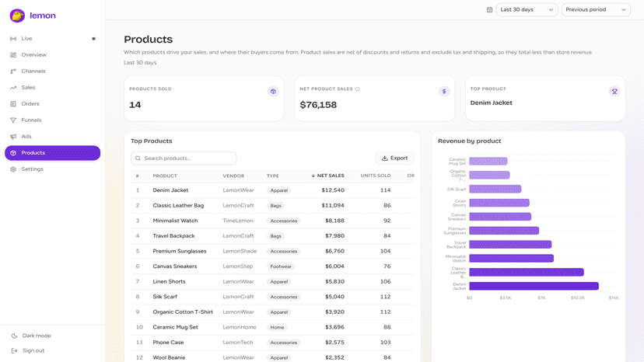Click Canvas Sneakers product name
The image size is (644, 362).
pyautogui.click(x=175, y=266)
